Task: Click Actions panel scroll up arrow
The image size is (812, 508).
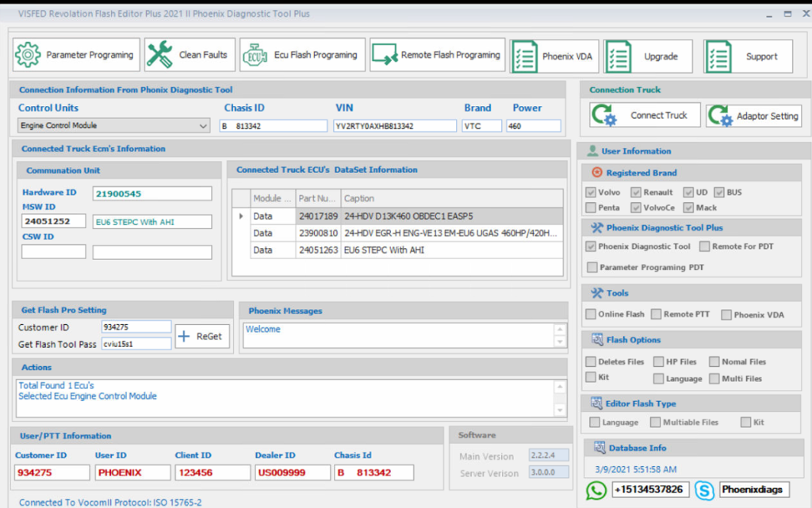Action: pos(560,387)
